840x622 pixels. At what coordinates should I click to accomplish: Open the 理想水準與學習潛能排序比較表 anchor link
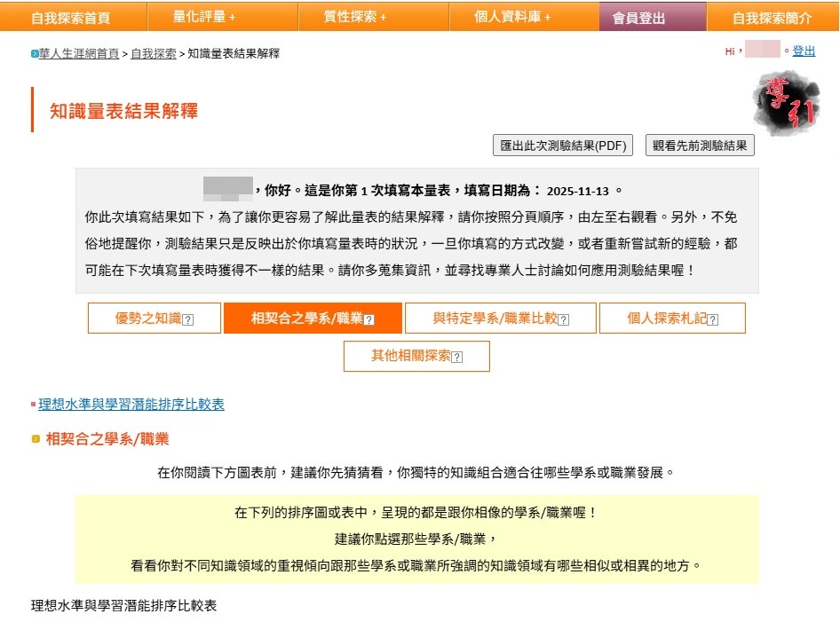coord(131,405)
